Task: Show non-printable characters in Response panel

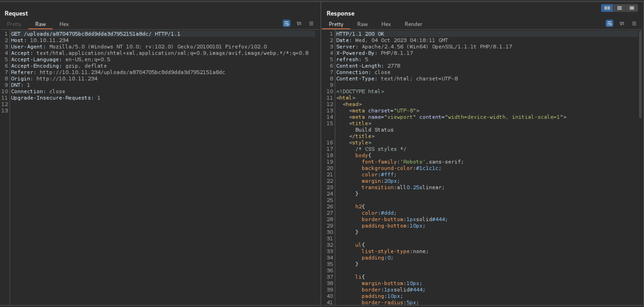Action: tap(622, 24)
